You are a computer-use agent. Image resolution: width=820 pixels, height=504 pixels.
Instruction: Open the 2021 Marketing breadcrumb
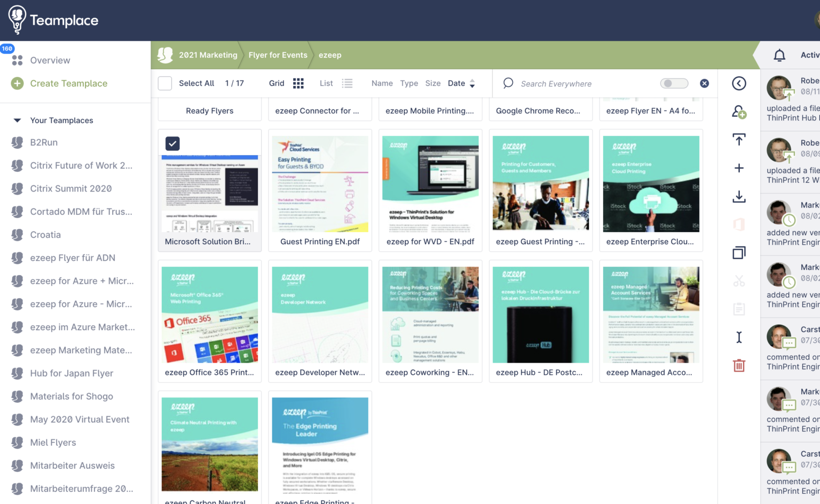208,55
